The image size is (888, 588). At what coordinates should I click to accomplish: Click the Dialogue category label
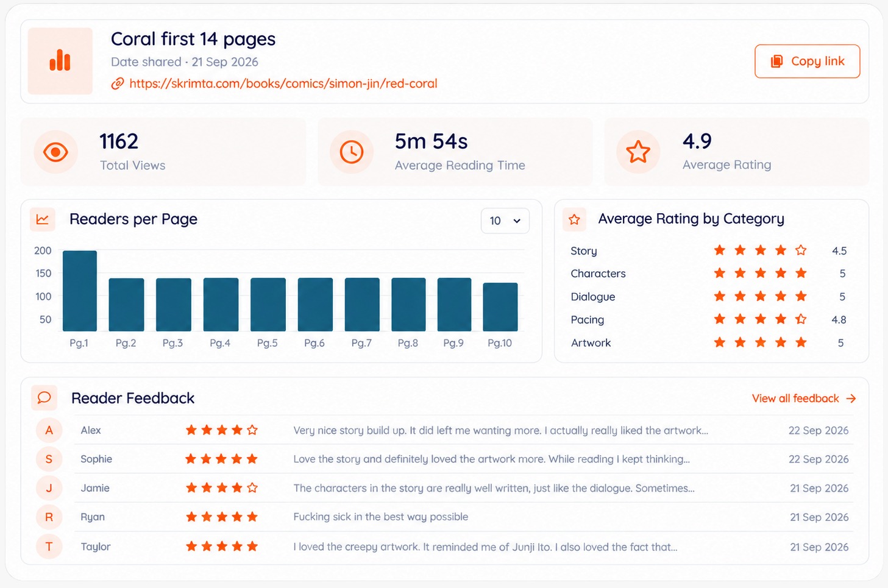click(593, 297)
